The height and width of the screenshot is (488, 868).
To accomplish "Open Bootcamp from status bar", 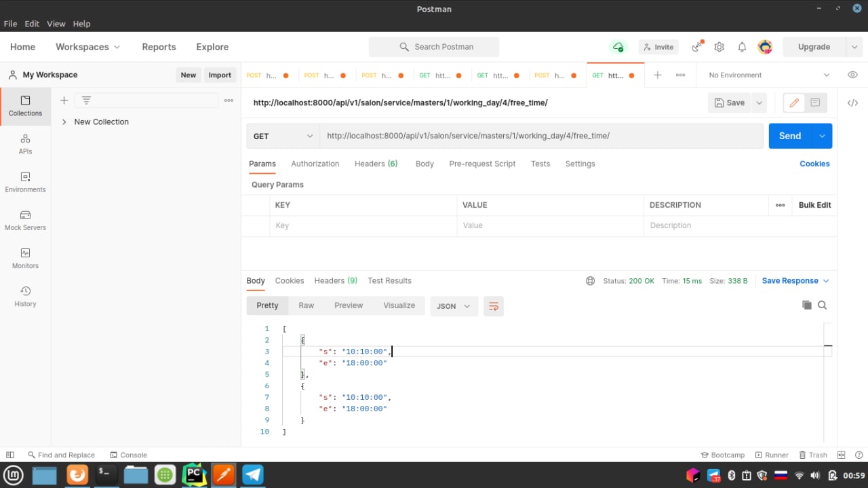I will [722, 455].
